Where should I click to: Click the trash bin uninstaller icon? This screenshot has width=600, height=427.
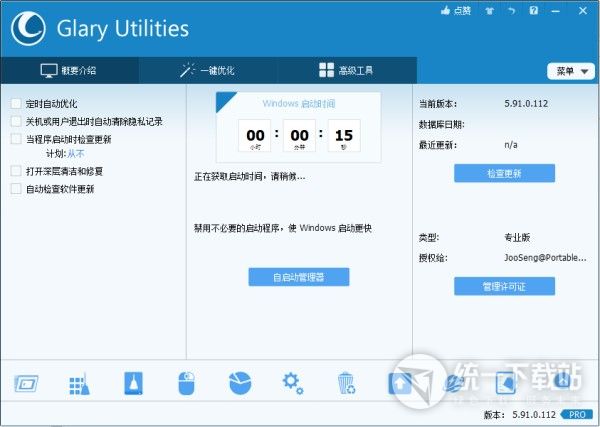346,383
